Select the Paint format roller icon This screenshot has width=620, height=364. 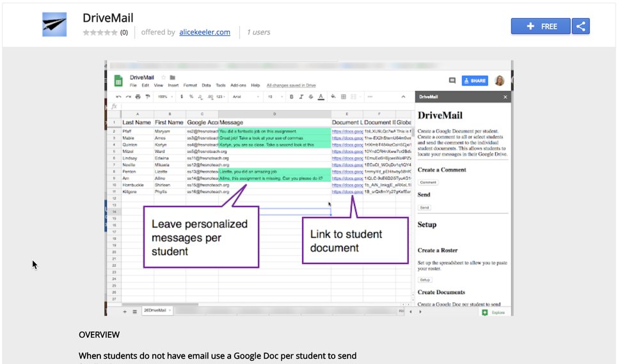[148, 97]
